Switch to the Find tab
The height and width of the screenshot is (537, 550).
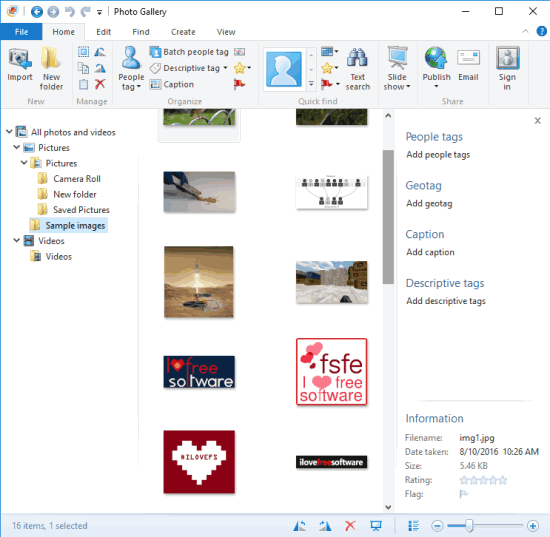[x=141, y=32]
